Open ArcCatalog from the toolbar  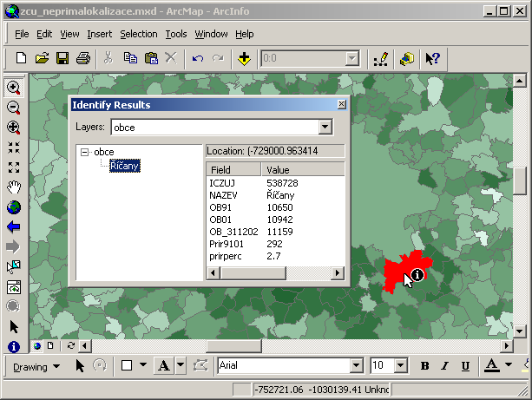(407, 59)
